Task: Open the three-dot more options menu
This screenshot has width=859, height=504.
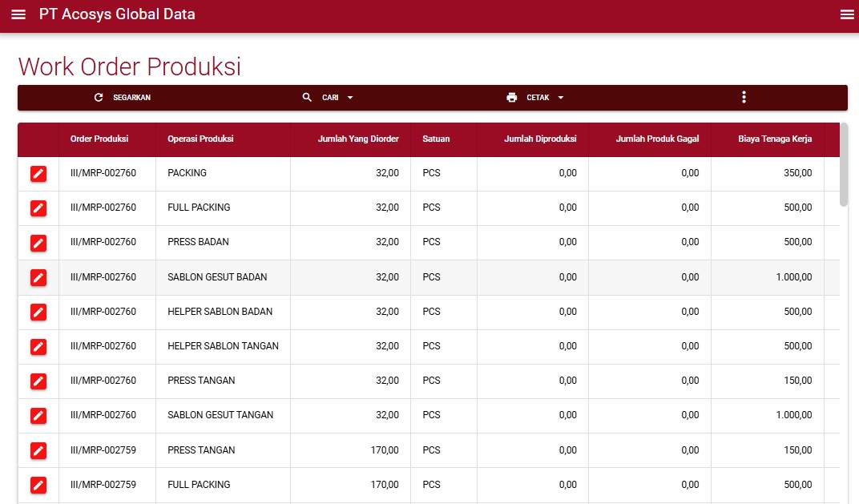Action: [x=744, y=98]
